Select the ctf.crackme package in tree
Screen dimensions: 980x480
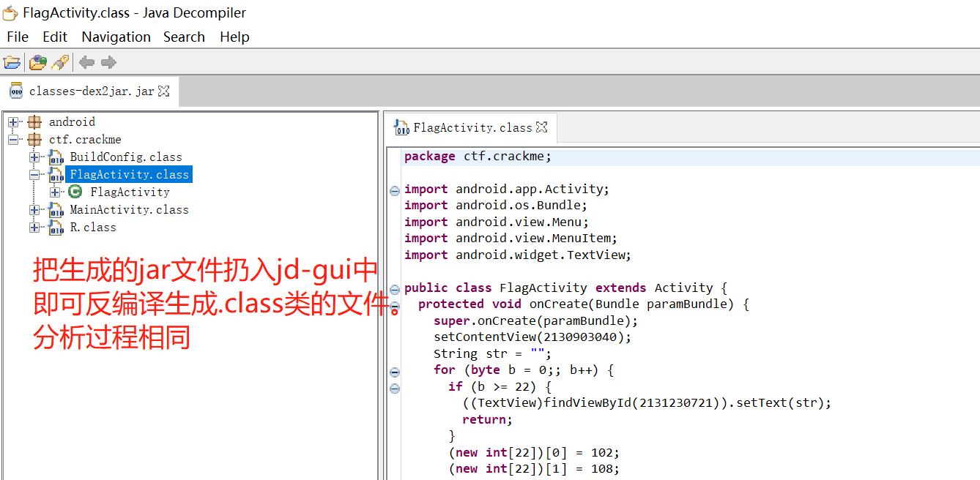click(85, 140)
